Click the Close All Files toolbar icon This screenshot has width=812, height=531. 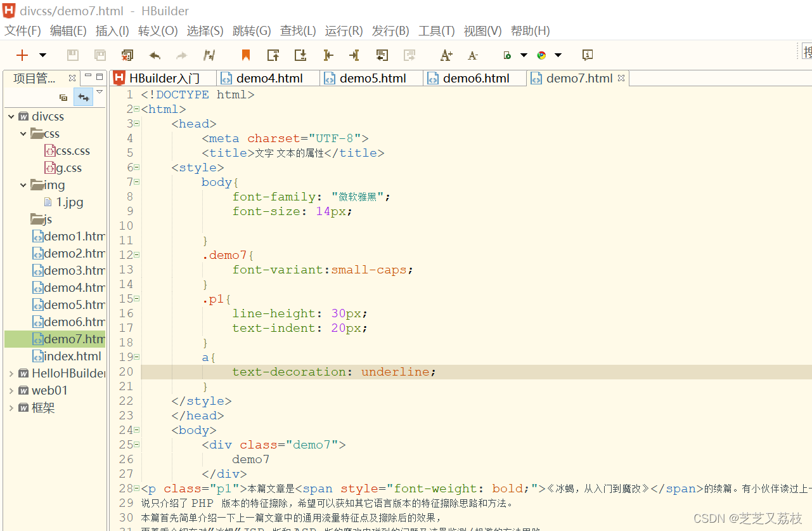point(127,55)
